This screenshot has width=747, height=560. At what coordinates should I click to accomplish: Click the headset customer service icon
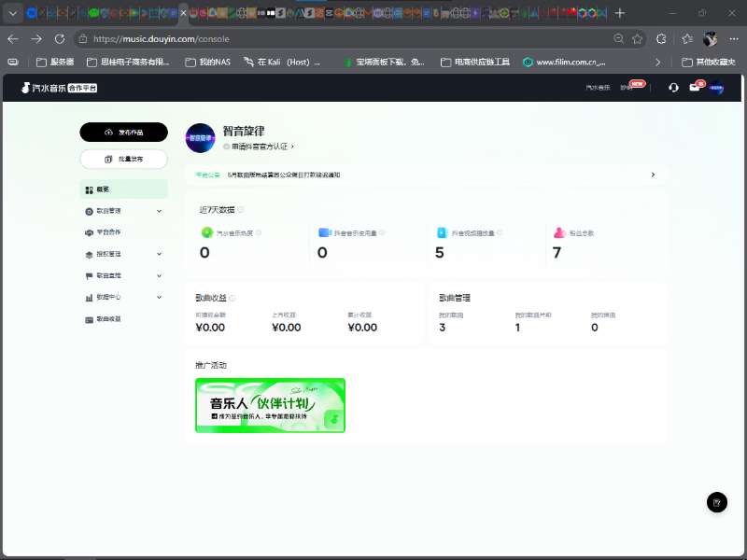[x=673, y=88]
